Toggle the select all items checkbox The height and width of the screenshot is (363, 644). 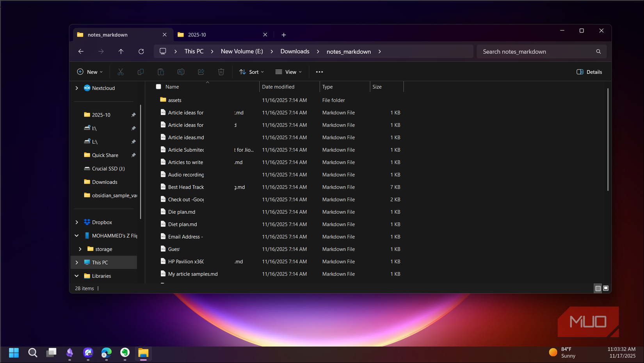158,87
